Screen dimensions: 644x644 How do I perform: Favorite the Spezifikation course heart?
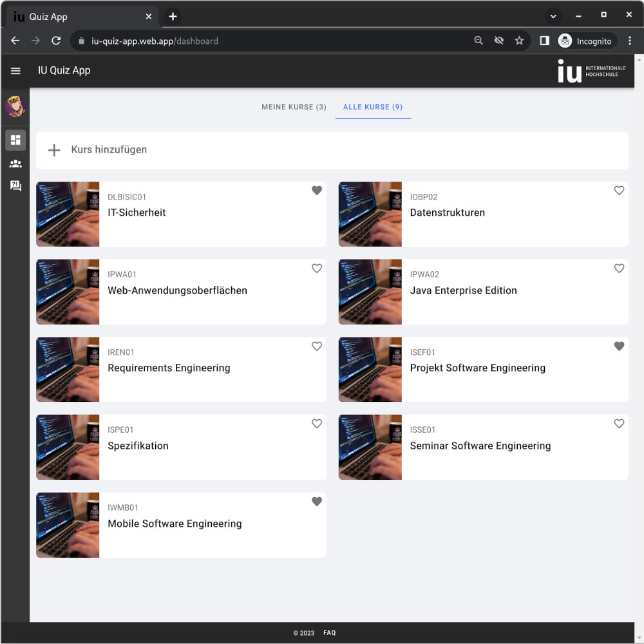(317, 424)
